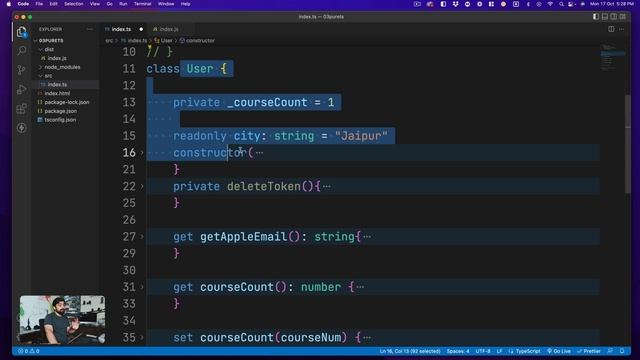Open the Window menu
The width and height of the screenshot is (640, 360).
[166, 4]
